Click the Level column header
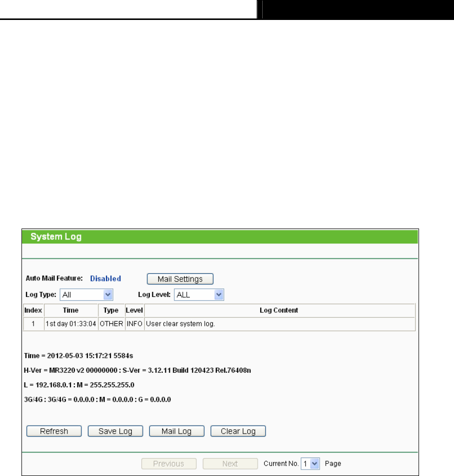The width and height of the screenshot is (454, 476). click(x=134, y=310)
